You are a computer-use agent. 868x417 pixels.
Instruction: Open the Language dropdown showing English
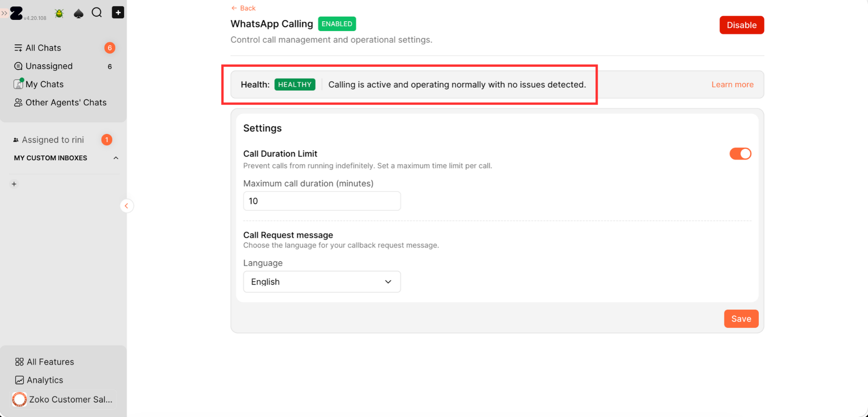[322, 282]
